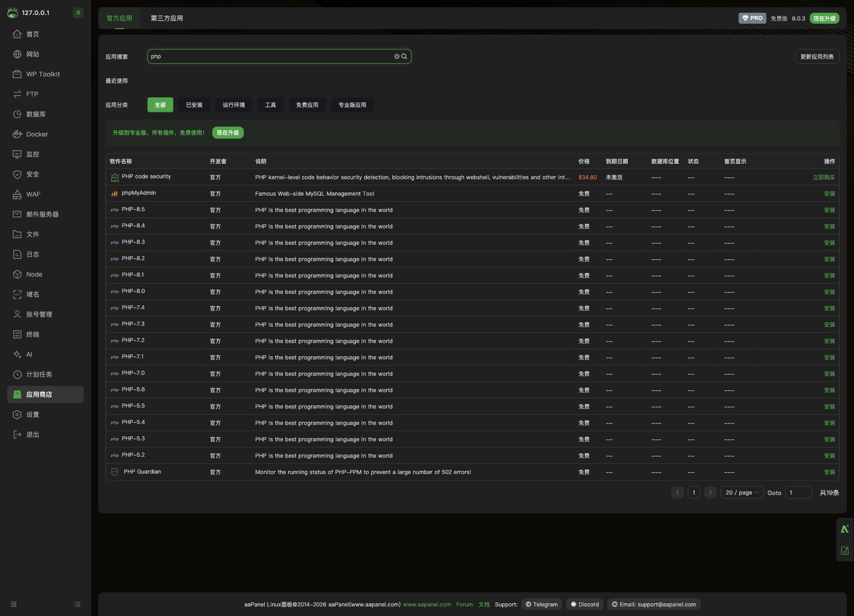Screen dimensions: 854x616
Task: Click the search magnifier icon
Action: 404,56
